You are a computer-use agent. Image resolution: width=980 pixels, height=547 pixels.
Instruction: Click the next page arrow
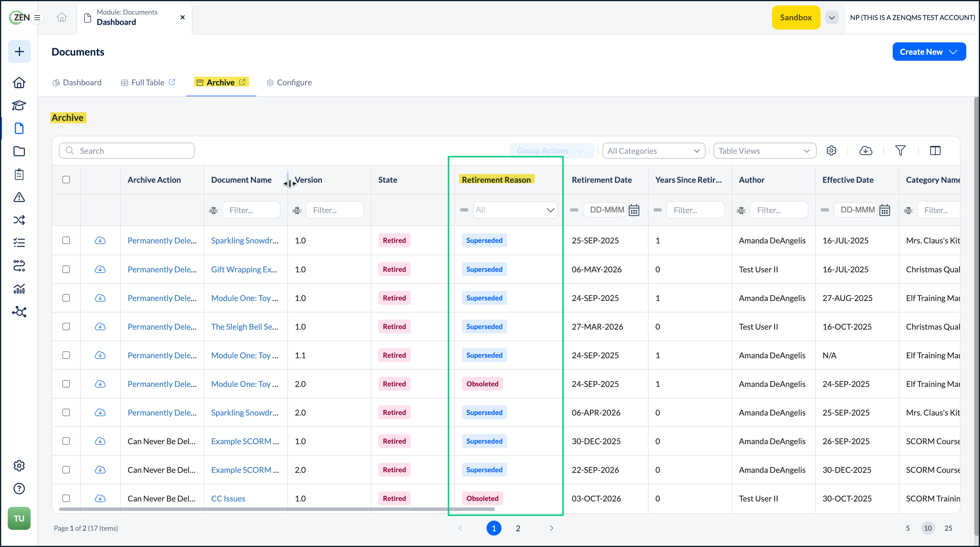[x=552, y=528]
